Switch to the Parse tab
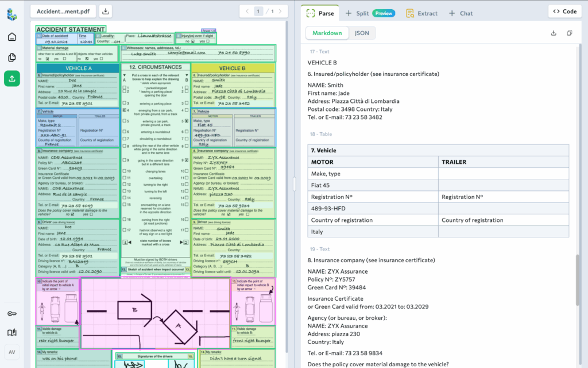The image size is (588, 368). coord(320,13)
